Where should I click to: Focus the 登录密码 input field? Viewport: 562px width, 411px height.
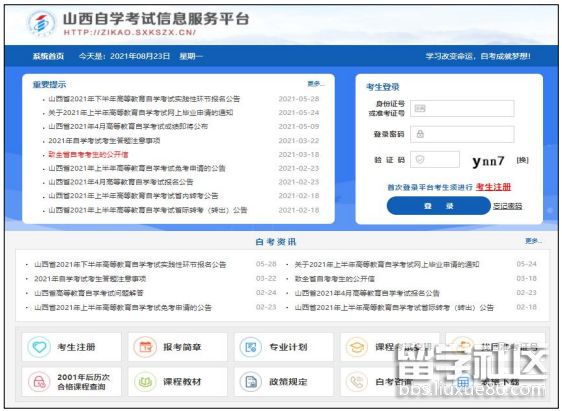tap(462, 134)
